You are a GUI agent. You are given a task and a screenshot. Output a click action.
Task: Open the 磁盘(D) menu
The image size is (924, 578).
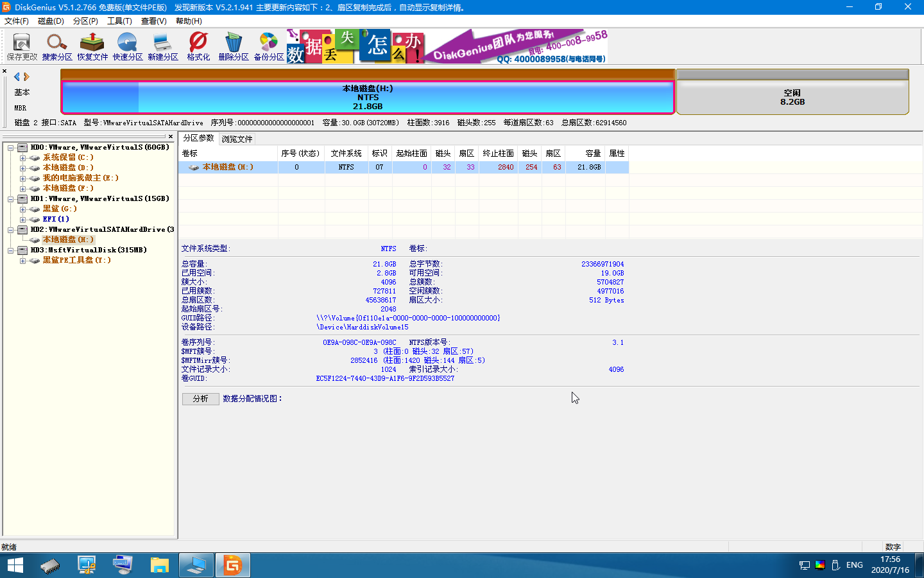pos(51,21)
